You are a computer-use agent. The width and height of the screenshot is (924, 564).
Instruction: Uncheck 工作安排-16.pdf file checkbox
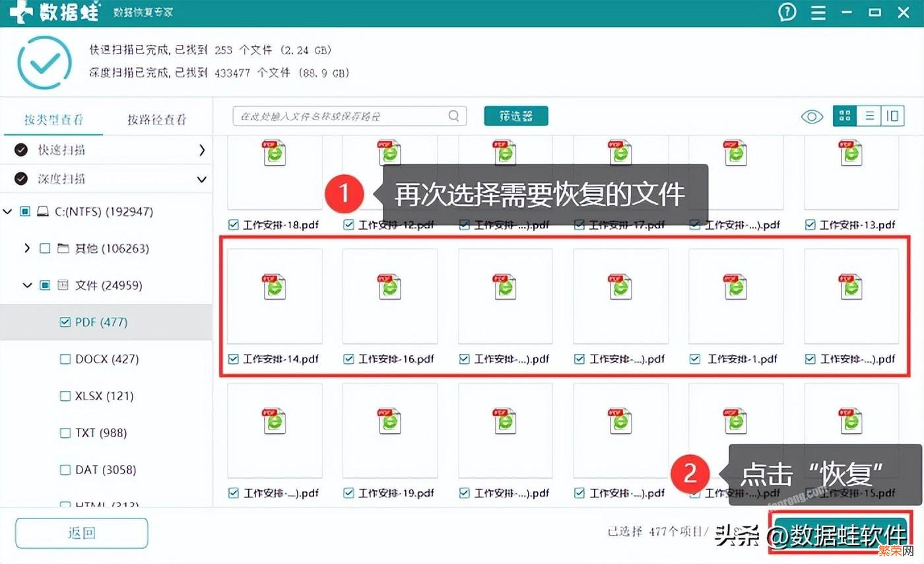click(x=348, y=359)
